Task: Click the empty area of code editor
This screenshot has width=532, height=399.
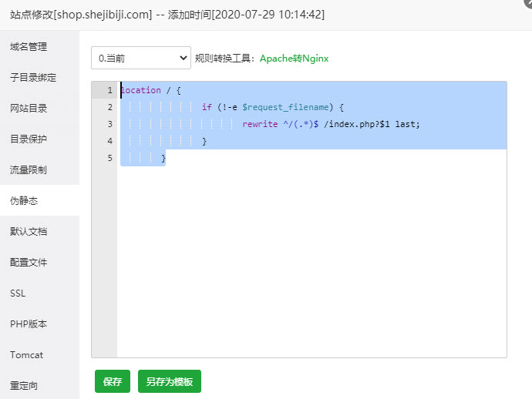Action: pos(308,262)
